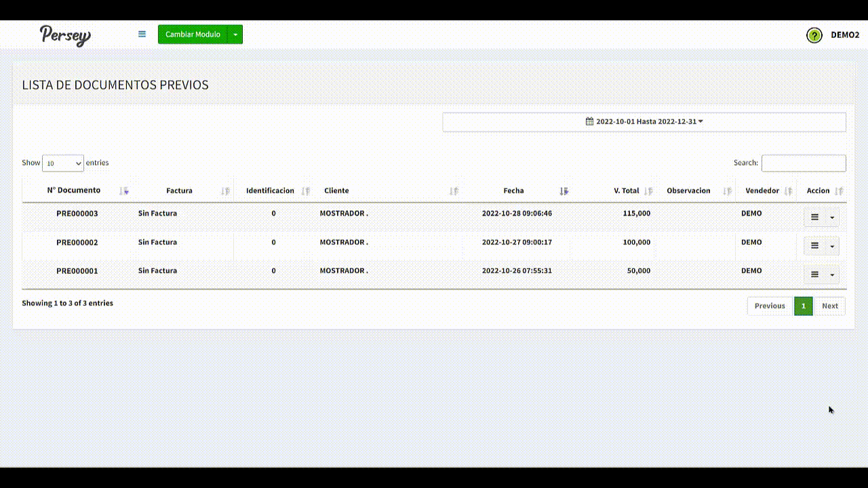The image size is (868, 488).
Task: Open action menu icon for PRE000001
Action: [x=814, y=274]
